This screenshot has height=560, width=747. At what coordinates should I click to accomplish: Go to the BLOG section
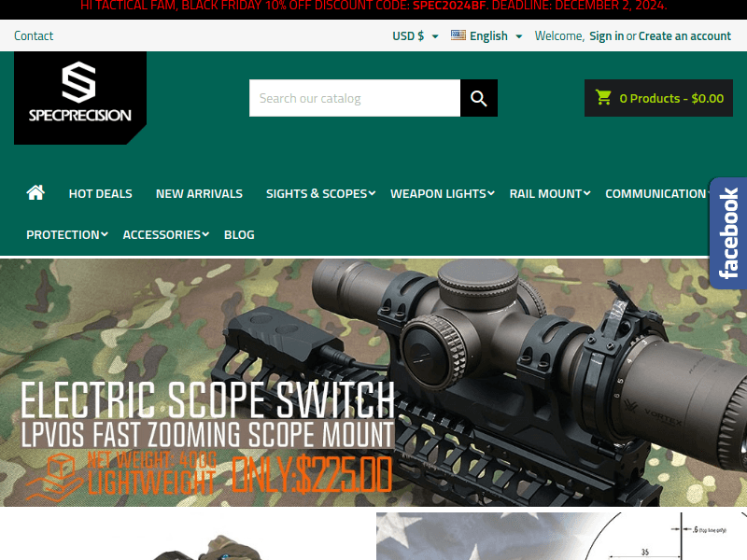[239, 234]
